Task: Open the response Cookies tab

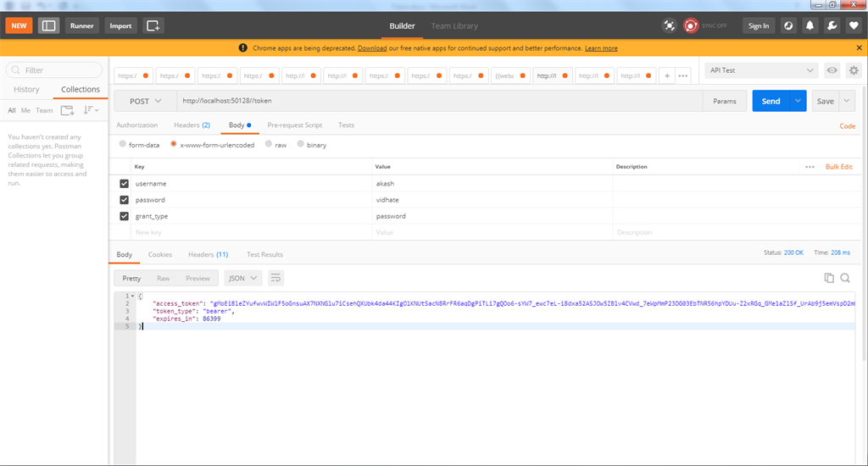Action: [160, 254]
